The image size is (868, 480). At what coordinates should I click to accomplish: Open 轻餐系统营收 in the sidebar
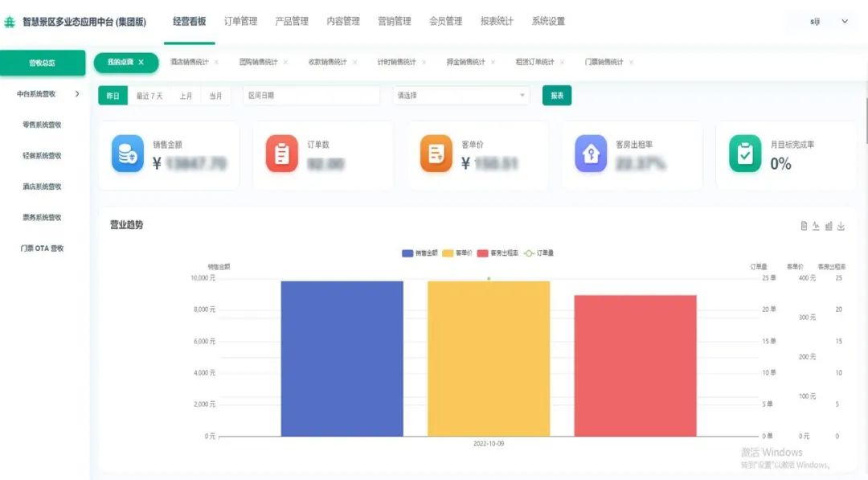coord(42,156)
